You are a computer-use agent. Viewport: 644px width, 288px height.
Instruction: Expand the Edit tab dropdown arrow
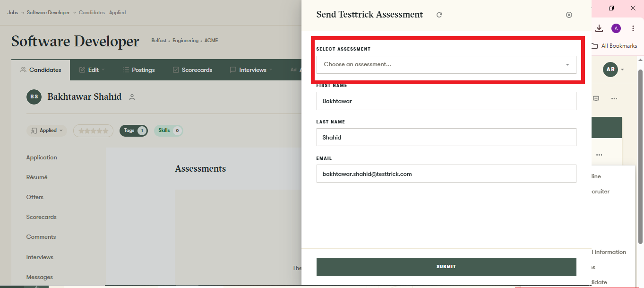click(103, 70)
